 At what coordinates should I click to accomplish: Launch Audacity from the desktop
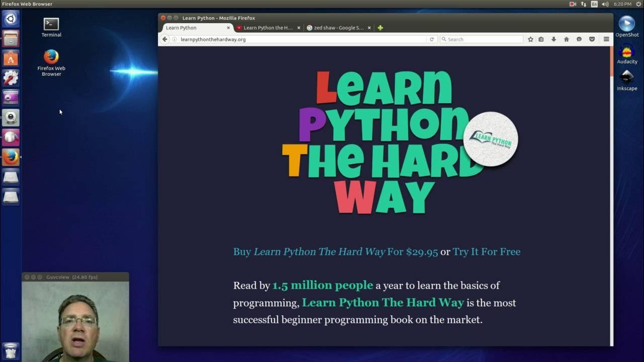pyautogui.click(x=627, y=54)
